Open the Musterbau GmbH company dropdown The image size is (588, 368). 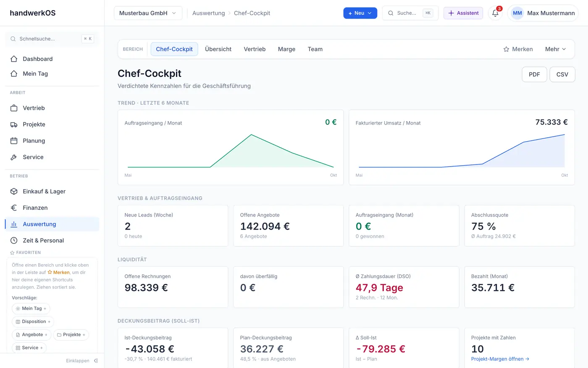tap(148, 13)
